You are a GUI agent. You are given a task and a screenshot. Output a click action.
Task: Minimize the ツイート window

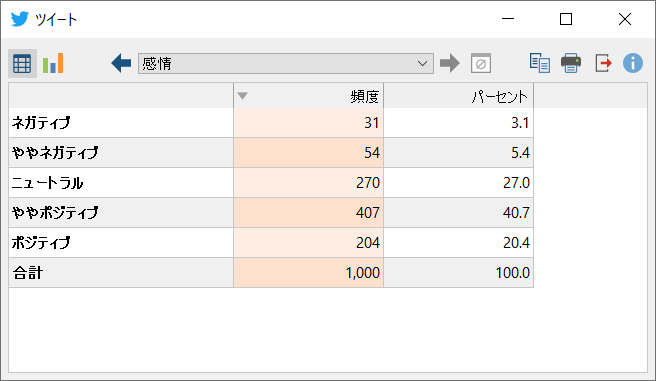click(507, 19)
